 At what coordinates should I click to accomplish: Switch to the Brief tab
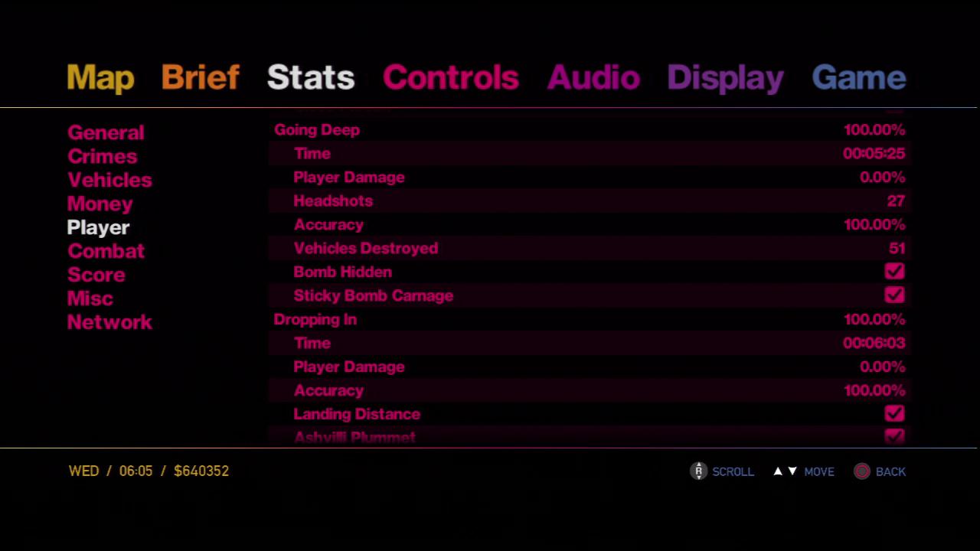(200, 78)
